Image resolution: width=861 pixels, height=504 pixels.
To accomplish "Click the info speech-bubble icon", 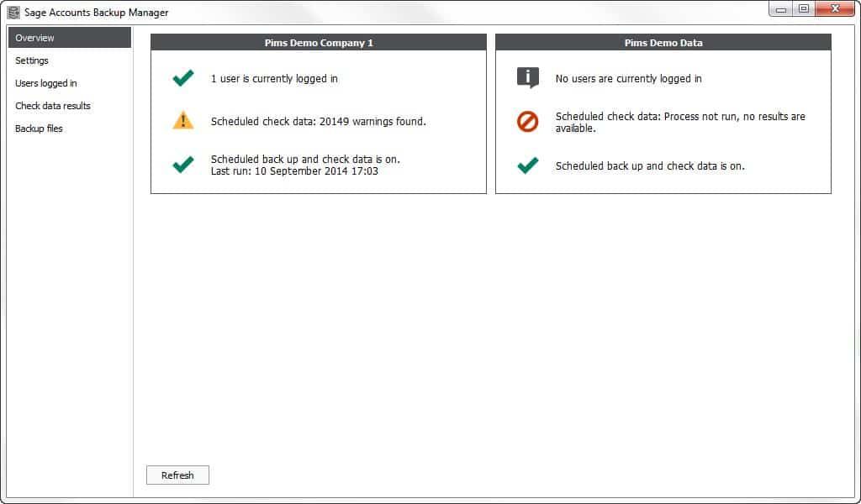I will [x=528, y=78].
